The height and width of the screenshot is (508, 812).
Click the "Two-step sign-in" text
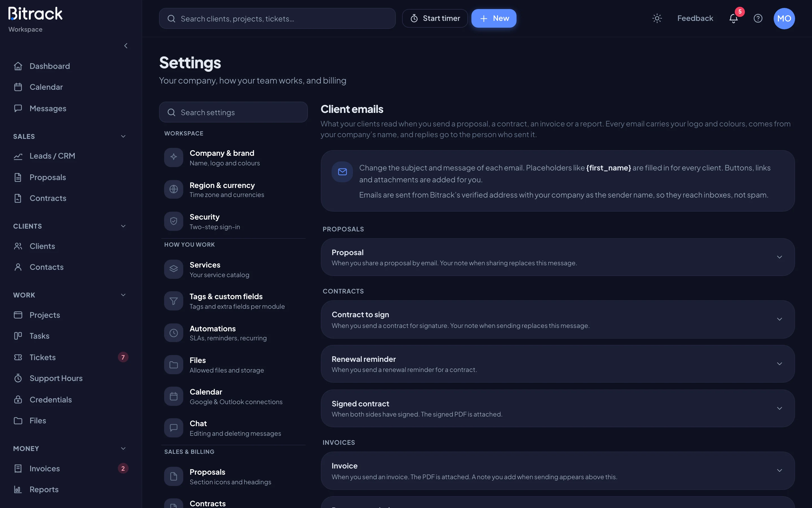(x=215, y=227)
